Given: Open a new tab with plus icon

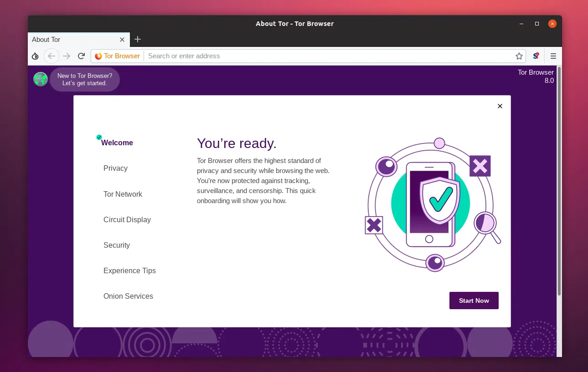Looking at the screenshot, I should [x=138, y=39].
